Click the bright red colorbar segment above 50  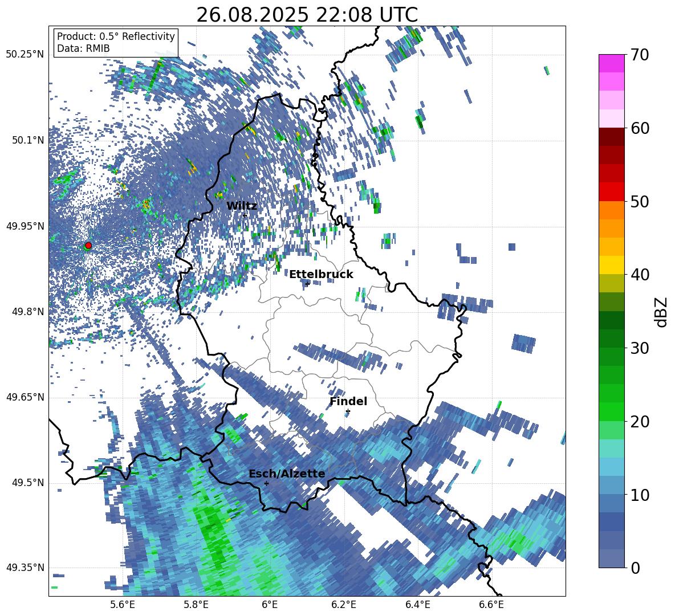[612, 191]
